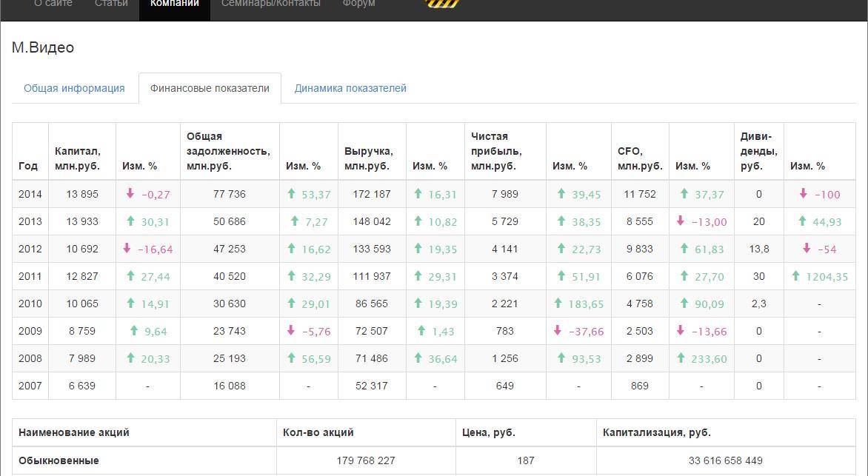Viewport: 868px width, 476px height.
Task: Visit the Форум link in navigation
Action: click(x=358, y=4)
